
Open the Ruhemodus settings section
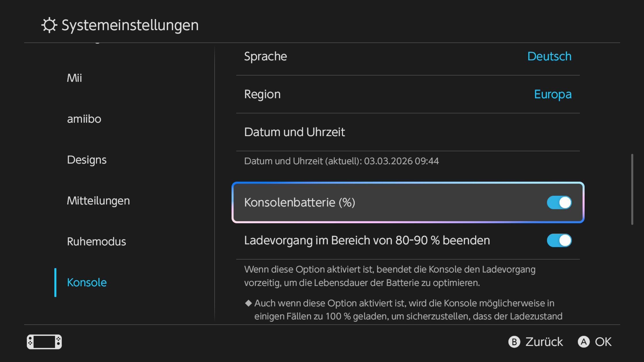(x=96, y=241)
